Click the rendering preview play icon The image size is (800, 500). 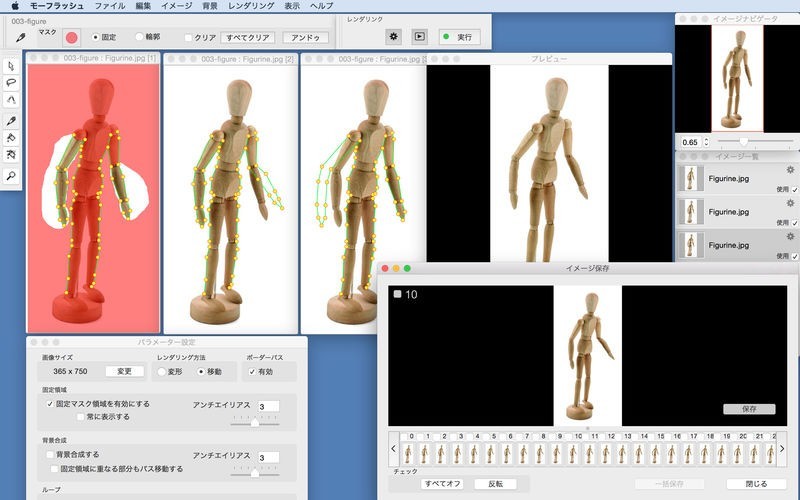[420, 37]
